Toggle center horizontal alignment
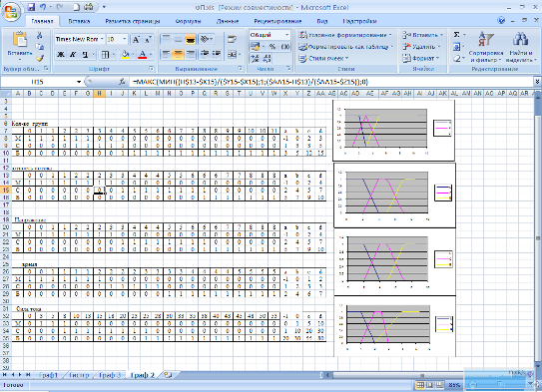Viewport: 542px width, 392px height. (x=178, y=54)
